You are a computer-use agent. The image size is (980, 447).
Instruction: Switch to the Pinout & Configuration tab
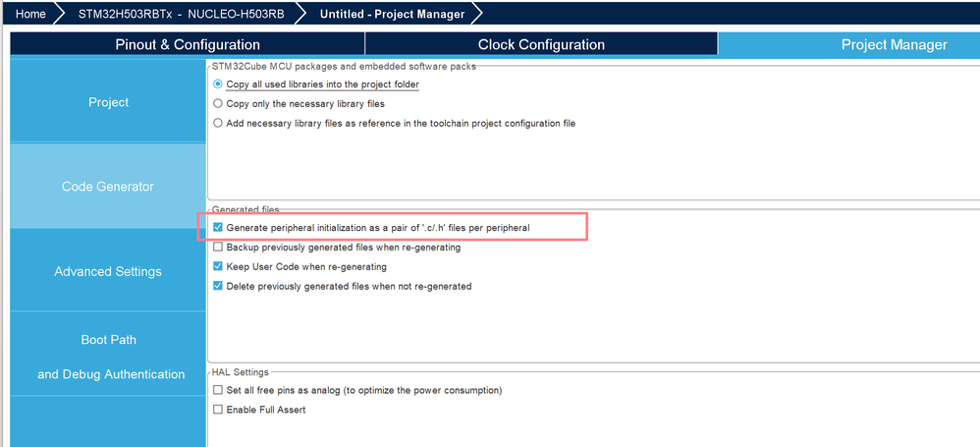pyautogui.click(x=188, y=44)
